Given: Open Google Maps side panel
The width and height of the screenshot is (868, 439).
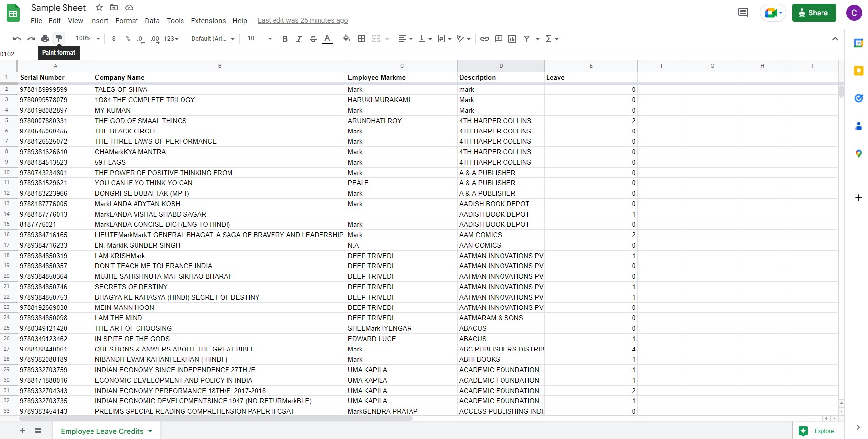Looking at the screenshot, I should (x=859, y=154).
